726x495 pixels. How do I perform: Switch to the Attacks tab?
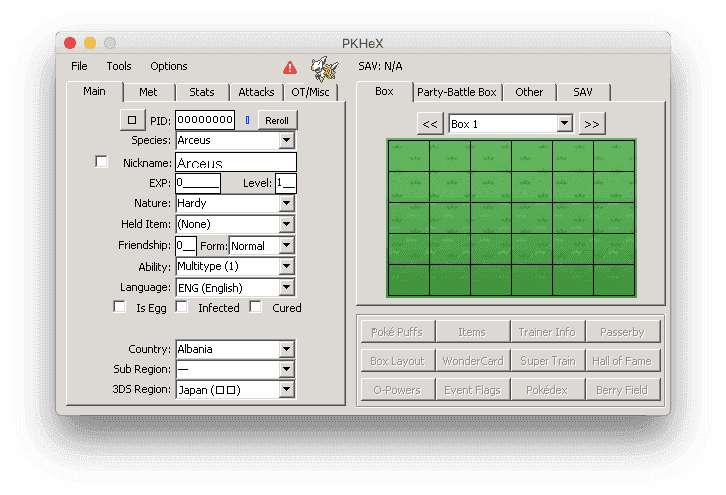[256, 92]
